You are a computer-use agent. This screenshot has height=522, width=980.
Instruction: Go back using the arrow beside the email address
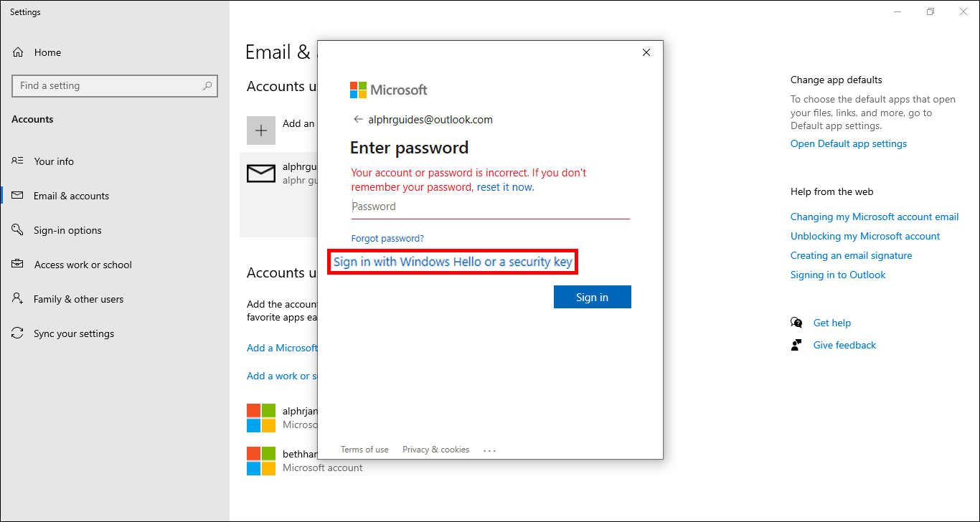(x=357, y=119)
